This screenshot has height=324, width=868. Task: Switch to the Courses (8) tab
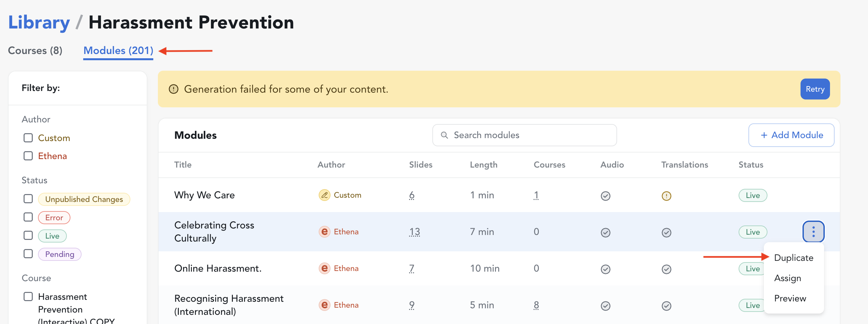pos(35,50)
